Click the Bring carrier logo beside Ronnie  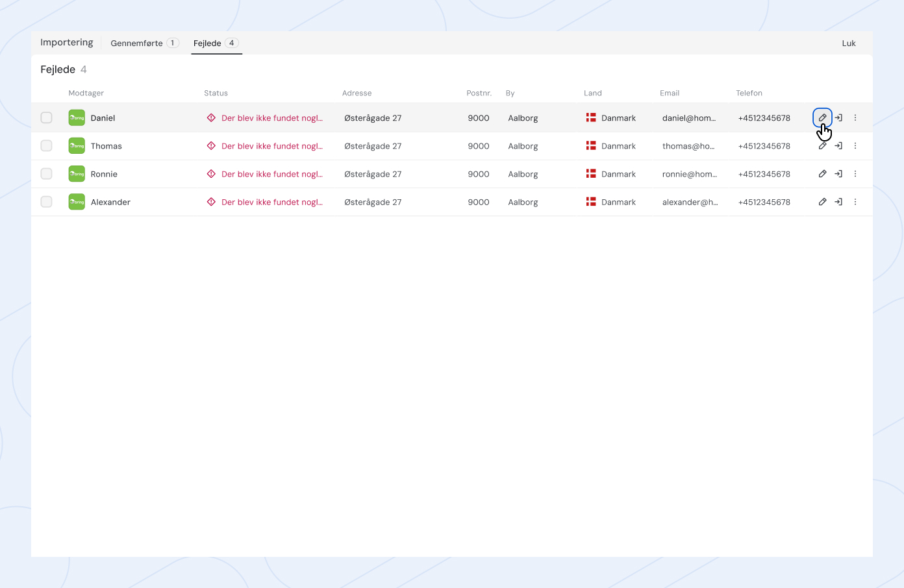pos(77,174)
